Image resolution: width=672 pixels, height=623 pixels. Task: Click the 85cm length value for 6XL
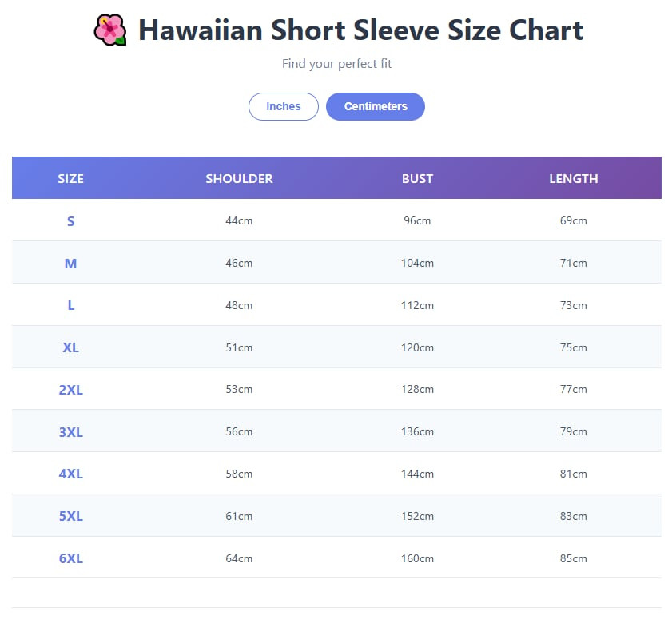[573, 558]
